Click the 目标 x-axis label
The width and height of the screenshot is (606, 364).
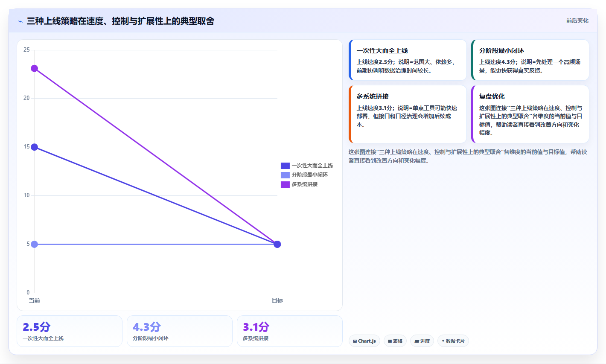(277, 300)
